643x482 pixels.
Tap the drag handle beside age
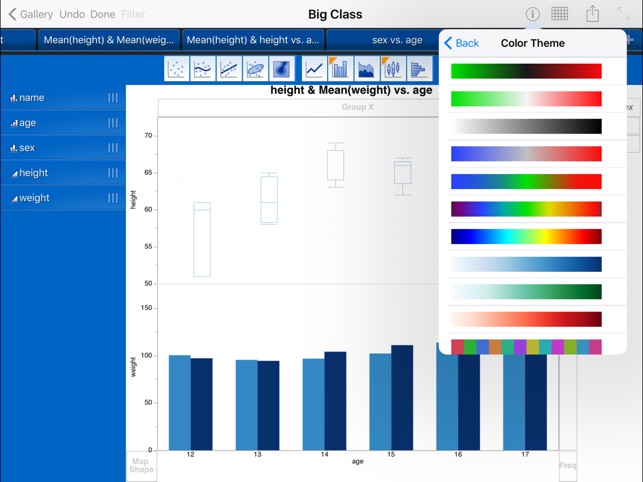point(113,123)
